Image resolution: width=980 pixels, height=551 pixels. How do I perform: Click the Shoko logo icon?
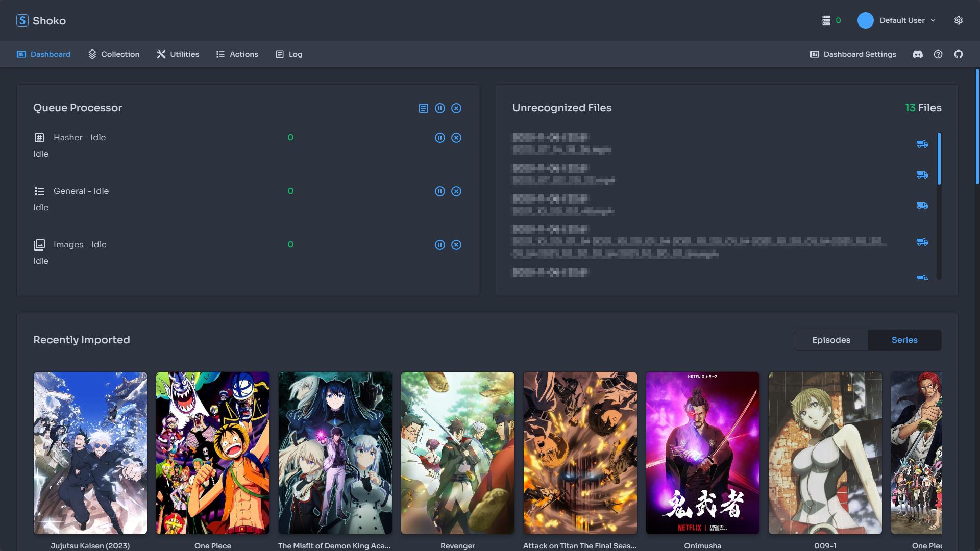[x=22, y=20]
